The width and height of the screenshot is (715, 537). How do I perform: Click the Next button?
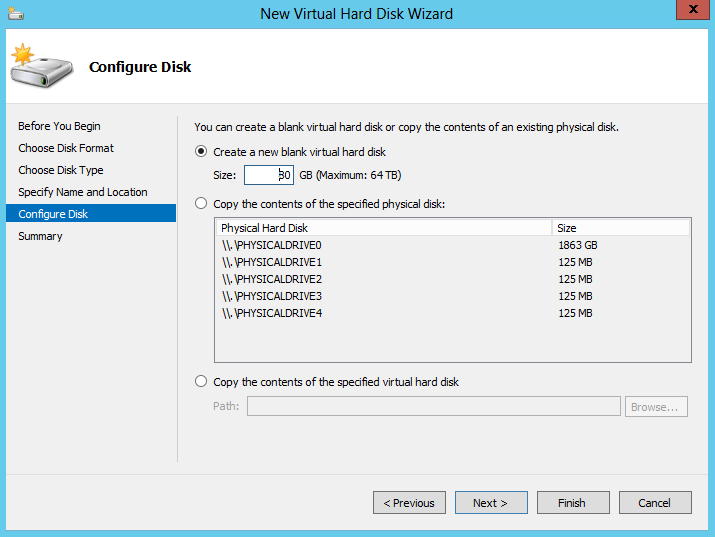coord(491,503)
